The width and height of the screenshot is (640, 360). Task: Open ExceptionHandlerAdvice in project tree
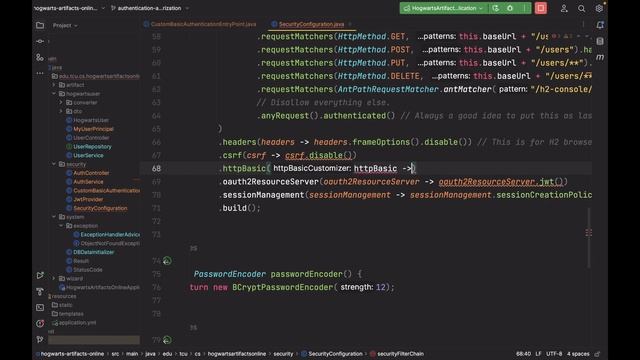(x=110, y=235)
